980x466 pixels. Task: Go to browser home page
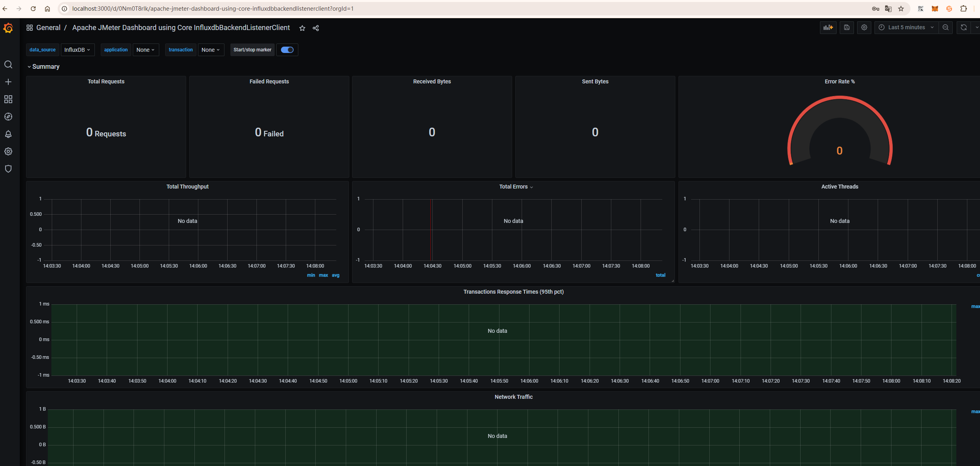[x=47, y=9]
